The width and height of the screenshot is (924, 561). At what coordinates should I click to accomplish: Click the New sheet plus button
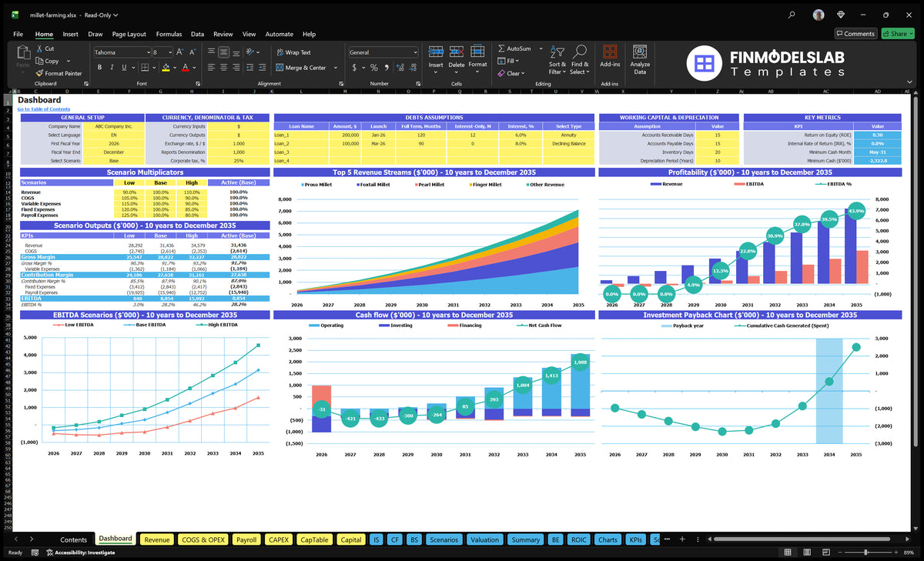click(681, 539)
